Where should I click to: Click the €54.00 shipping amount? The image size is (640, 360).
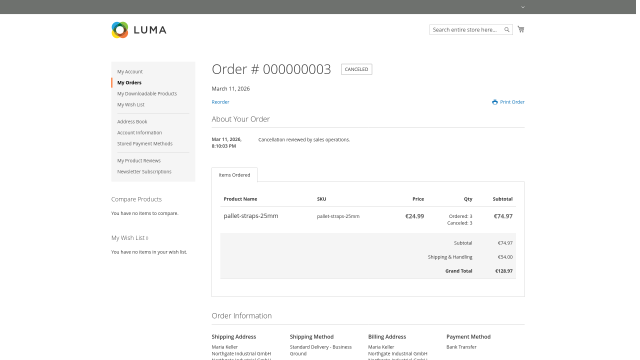(x=505, y=257)
